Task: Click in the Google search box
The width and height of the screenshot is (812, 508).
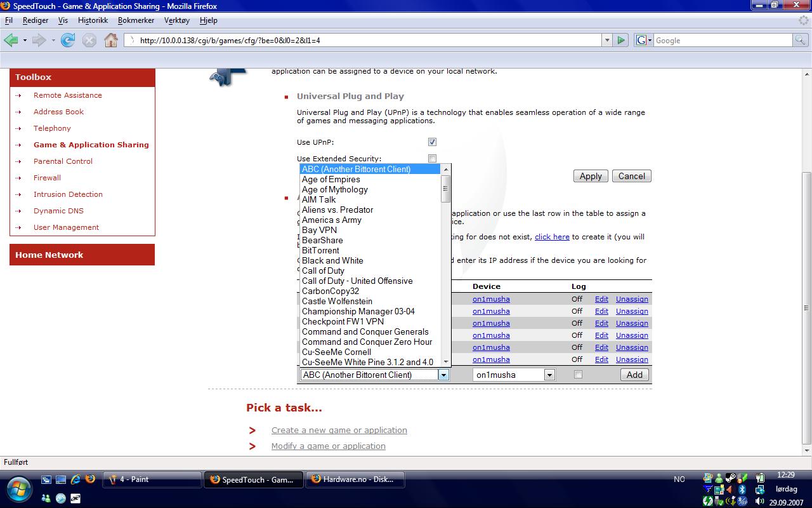Action: click(x=723, y=40)
